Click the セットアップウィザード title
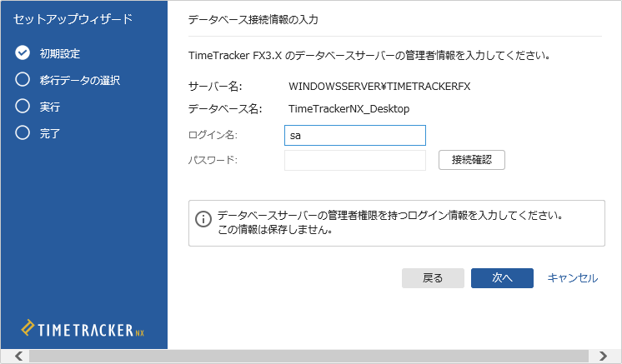 coord(73,19)
